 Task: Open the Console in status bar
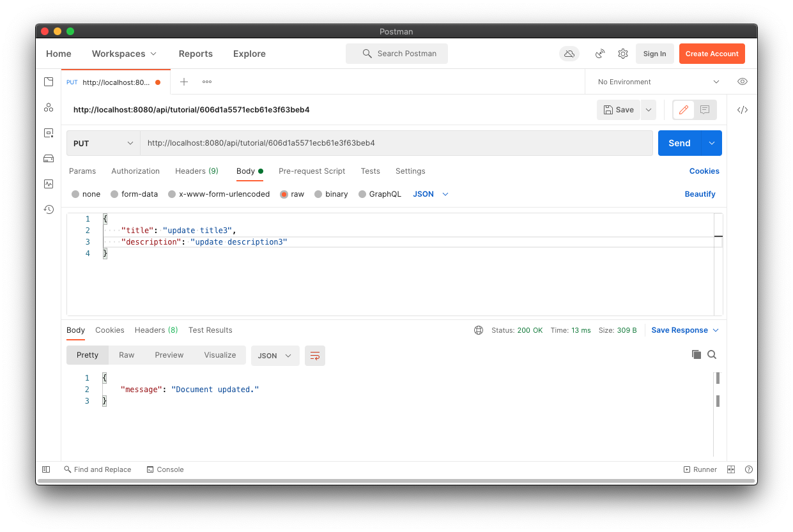tap(165, 469)
